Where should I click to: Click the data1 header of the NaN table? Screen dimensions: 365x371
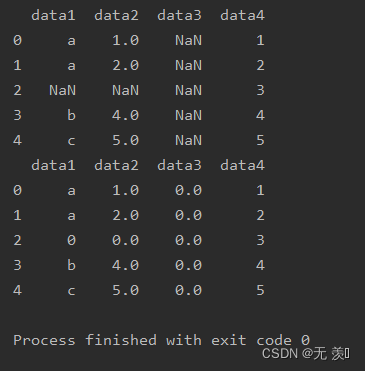pyautogui.click(x=53, y=15)
